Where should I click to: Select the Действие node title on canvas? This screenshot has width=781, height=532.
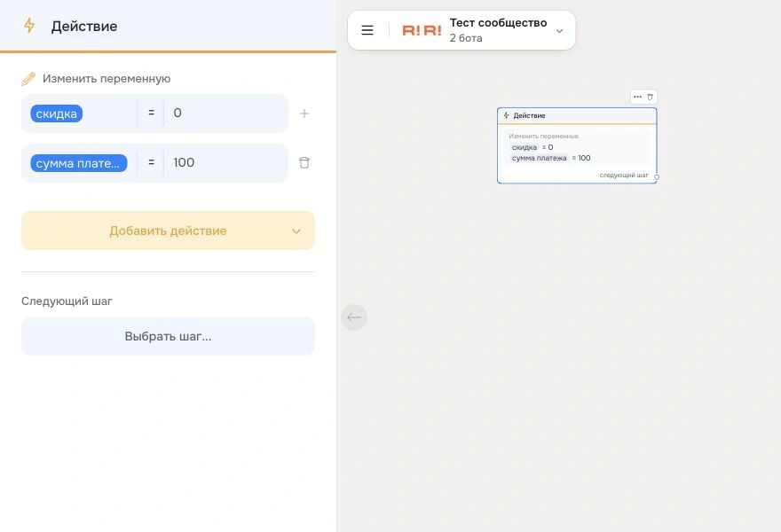[x=529, y=115]
